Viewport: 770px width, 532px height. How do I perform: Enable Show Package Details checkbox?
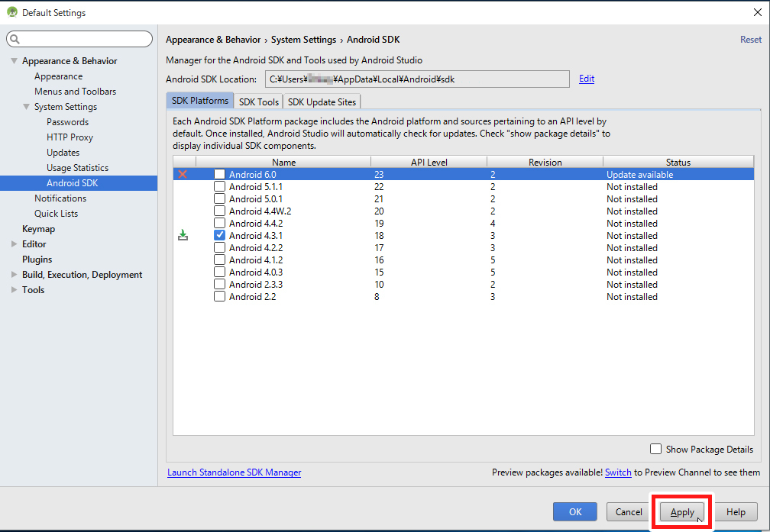pyautogui.click(x=655, y=449)
